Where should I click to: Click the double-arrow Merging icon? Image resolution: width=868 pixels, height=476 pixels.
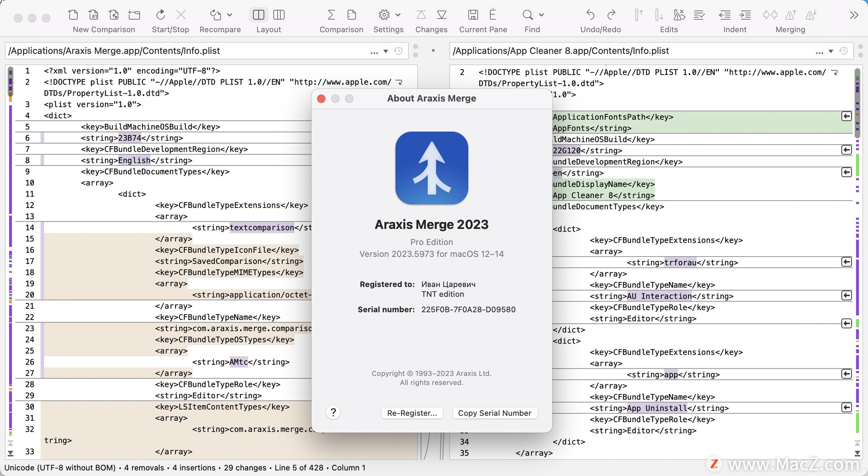(770, 15)
